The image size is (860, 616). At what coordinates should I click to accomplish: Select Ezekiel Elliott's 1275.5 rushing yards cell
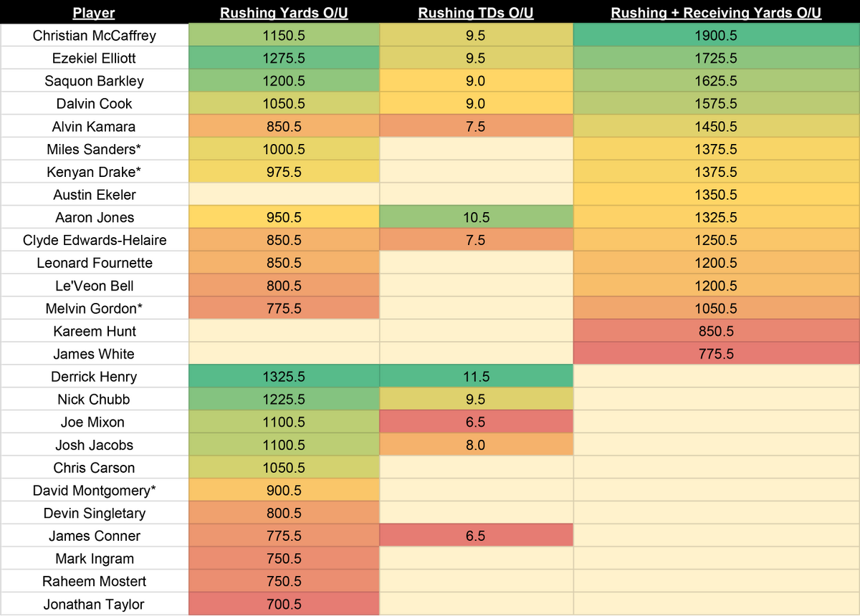[x=284, y=58]
